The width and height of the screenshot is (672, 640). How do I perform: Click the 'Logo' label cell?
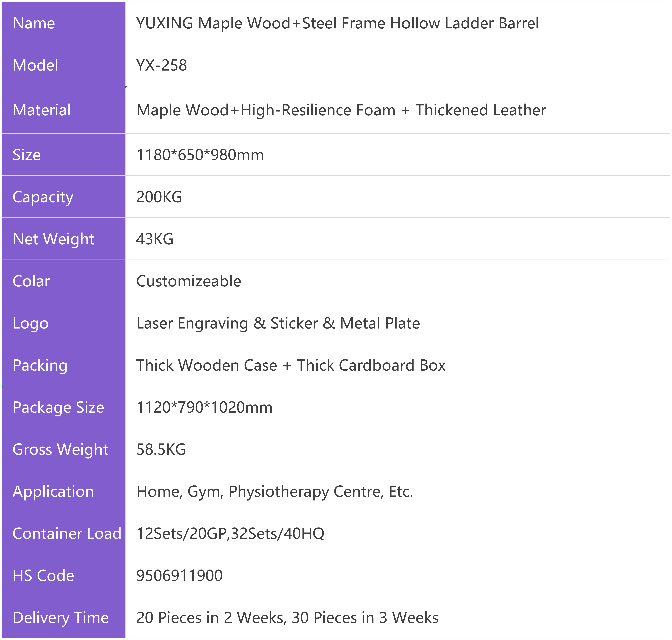click(64, 323)
